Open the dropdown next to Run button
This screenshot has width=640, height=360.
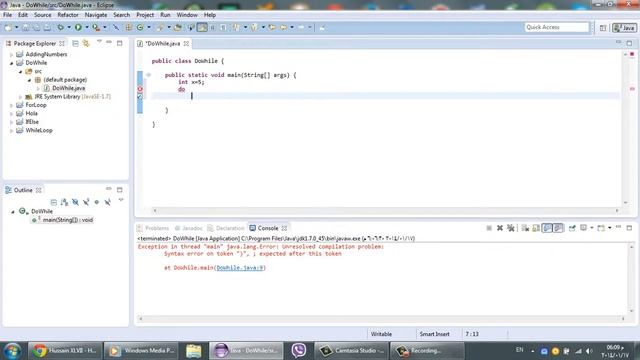pyautogui.click(x=87, y=27)
